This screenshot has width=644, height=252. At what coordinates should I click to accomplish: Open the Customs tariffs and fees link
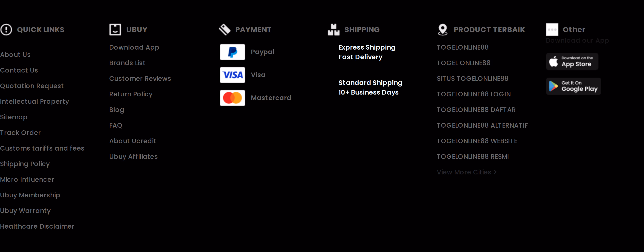click(42, 148)
